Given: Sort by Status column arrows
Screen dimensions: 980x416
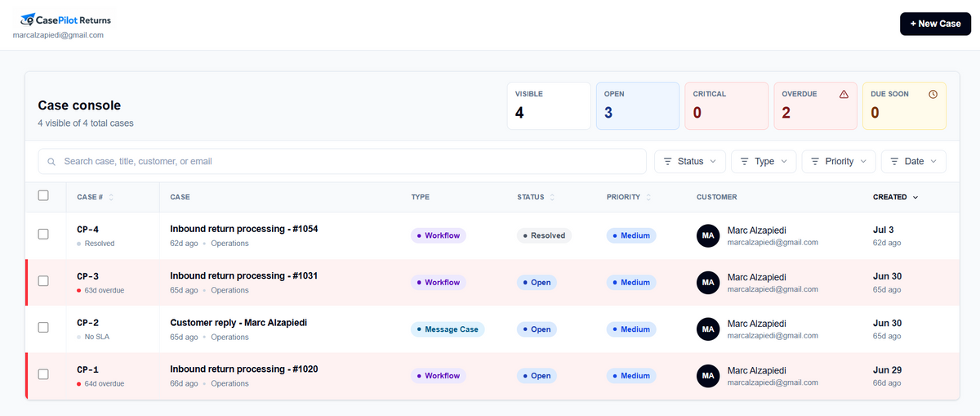Looking at the screenshot, I should [552, 197].
